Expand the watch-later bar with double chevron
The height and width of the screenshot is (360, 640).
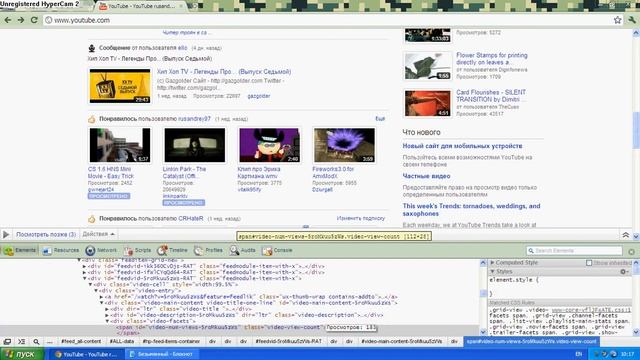pos(625,235)
